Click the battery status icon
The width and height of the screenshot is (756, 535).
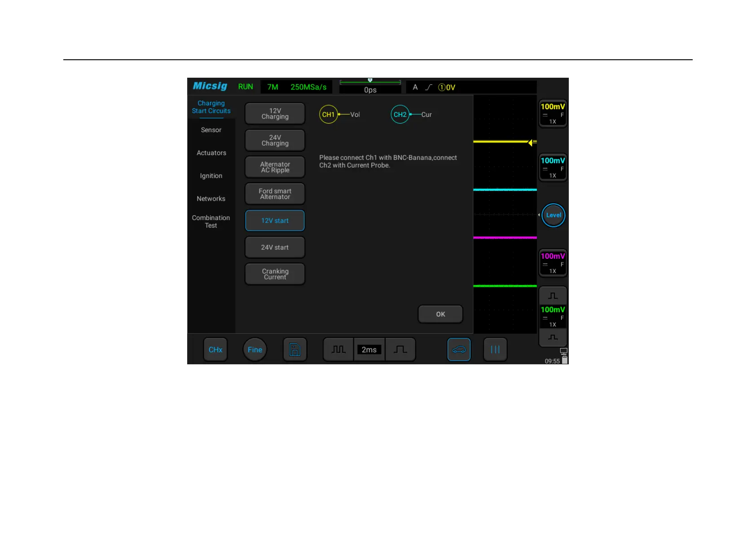tap(565, 360)
